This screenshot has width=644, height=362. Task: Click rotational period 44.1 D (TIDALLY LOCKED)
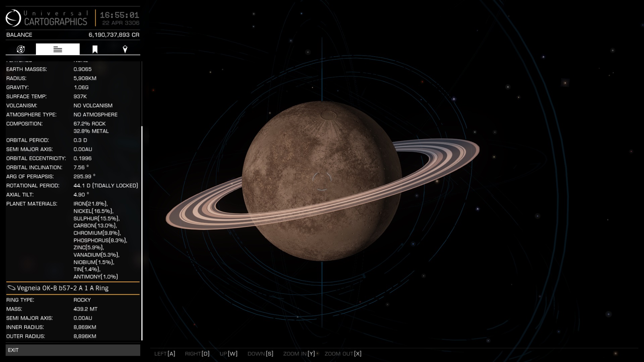(x=106, y=185)
